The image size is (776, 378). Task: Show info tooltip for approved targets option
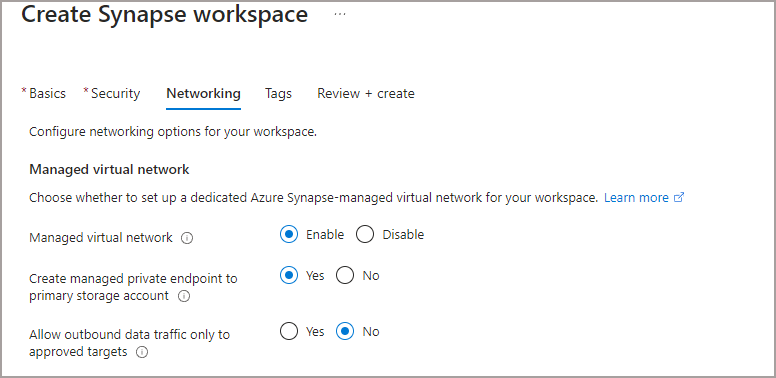tap(142, 353)
